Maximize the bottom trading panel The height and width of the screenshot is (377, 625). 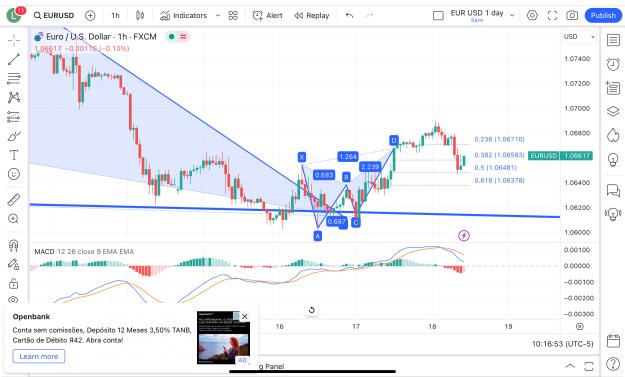[589, 366]
